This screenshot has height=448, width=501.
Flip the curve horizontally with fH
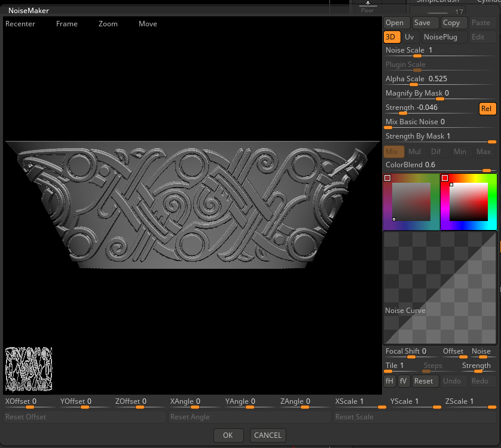(390, 381)
